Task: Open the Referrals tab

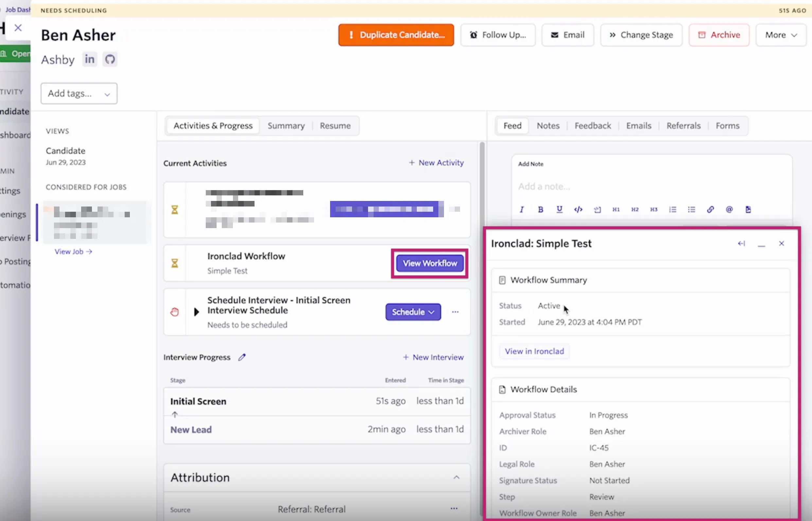Action: click(x=683, y=126)
